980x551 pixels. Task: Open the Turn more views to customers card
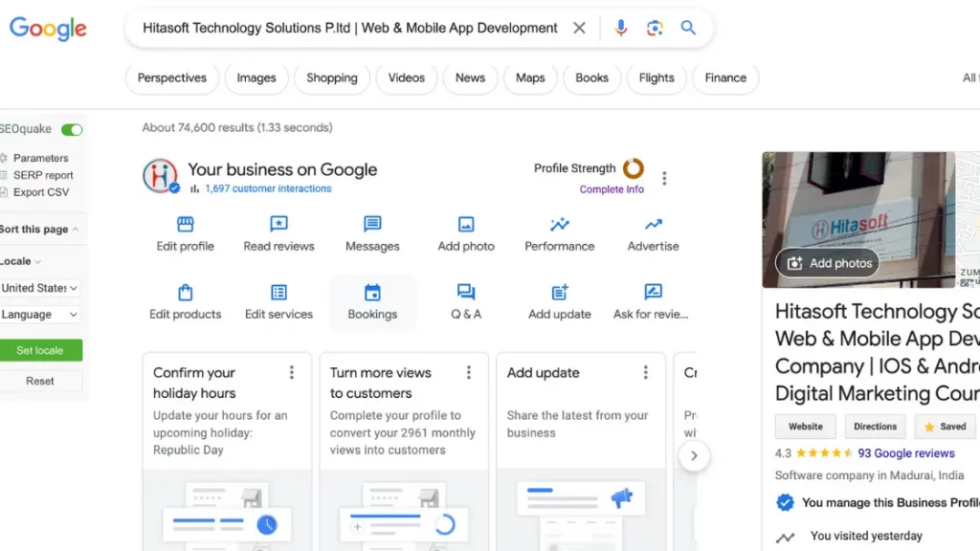click(x=404, y=452)
